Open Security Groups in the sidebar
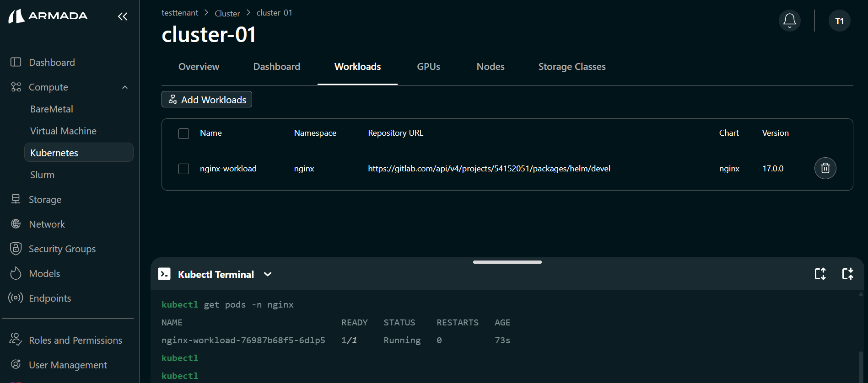Screen dimensions: 868x383 [x=62, y=249]
